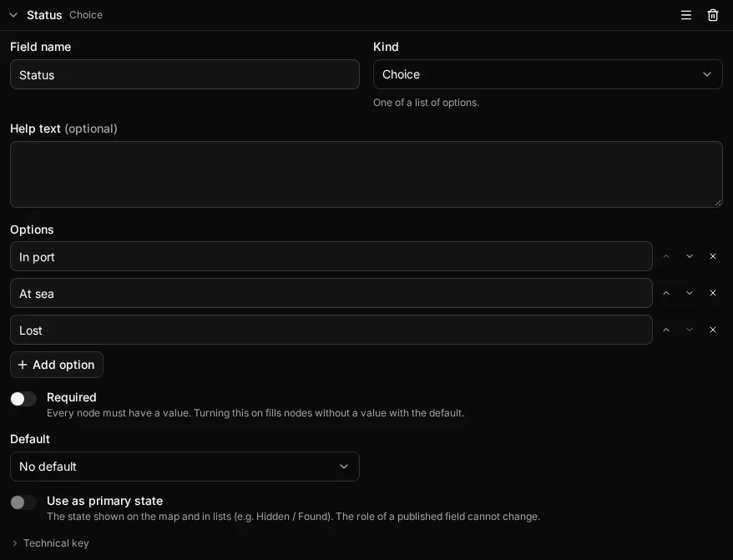Viewport: 733px width, 560px height.
Task: Remove the 'At sea' option
Action: click(x=712, y=293)
